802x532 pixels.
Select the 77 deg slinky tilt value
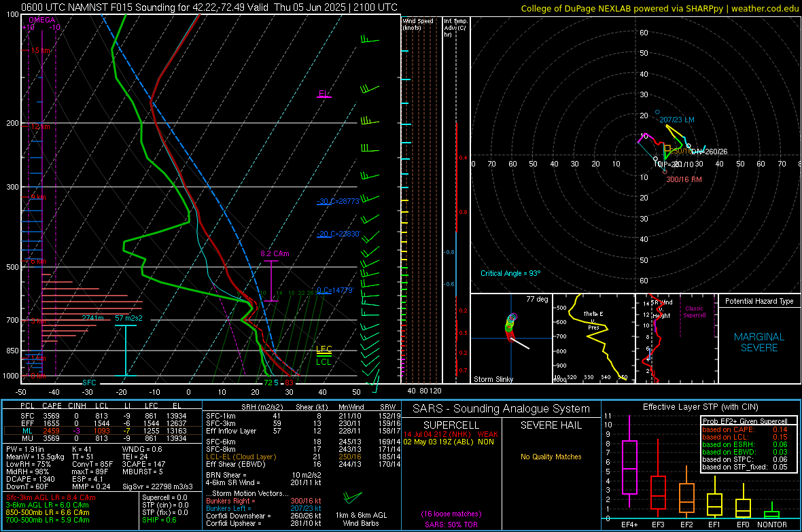tap(537, 299)
